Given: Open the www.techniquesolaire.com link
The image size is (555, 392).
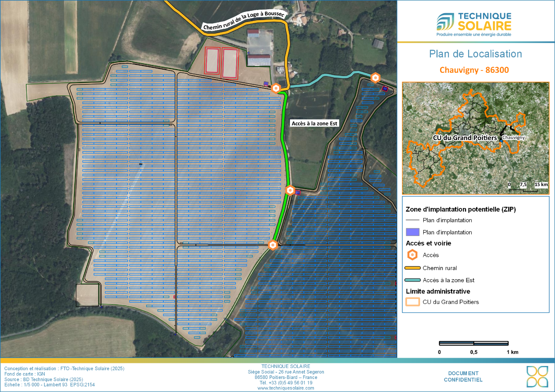Looking at the screenshot, I should pyautogui.click(x=286, y=388).
